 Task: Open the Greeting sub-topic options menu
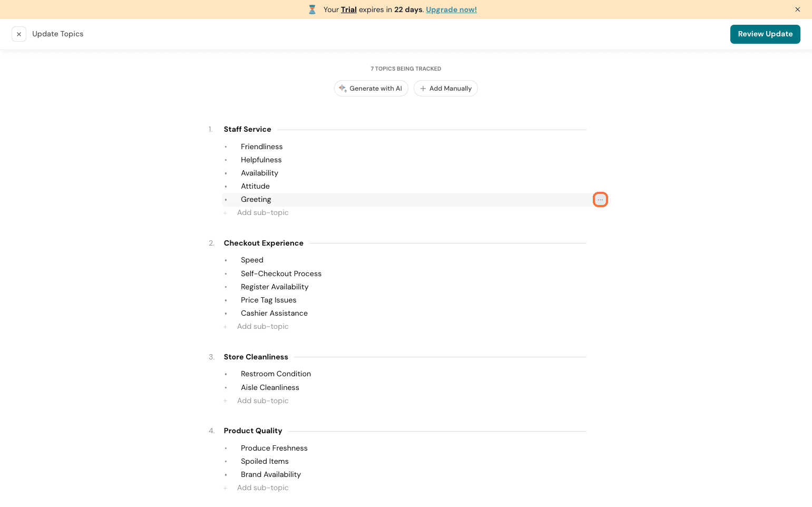[600, 200]
